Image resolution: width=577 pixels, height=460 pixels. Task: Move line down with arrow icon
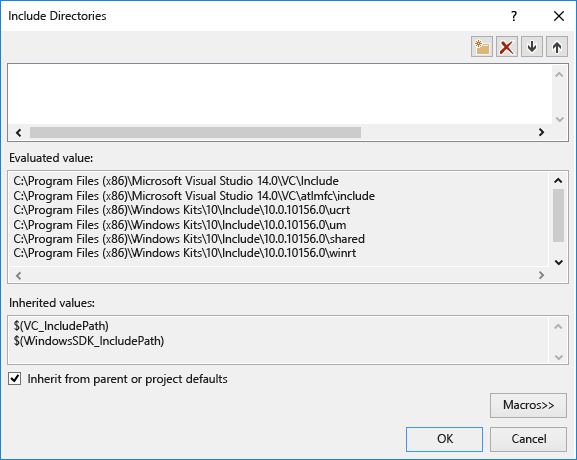tap(532, 47)
